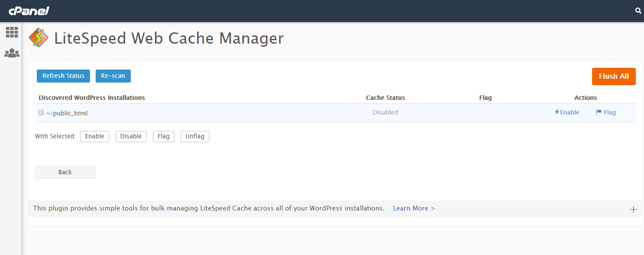Click the Flag column header
Screen dimensions: 644x255
(x=486, y=98)
